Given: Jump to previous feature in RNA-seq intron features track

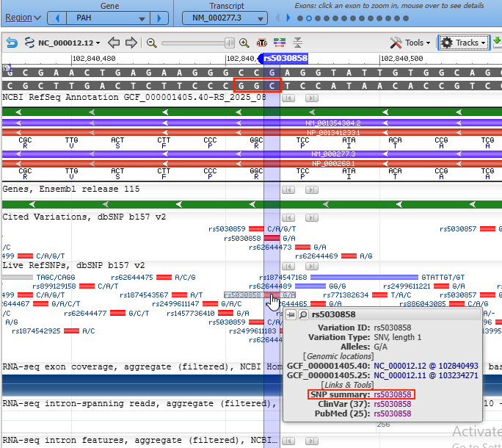Looking at the screenshot, I should click(288, 441).
